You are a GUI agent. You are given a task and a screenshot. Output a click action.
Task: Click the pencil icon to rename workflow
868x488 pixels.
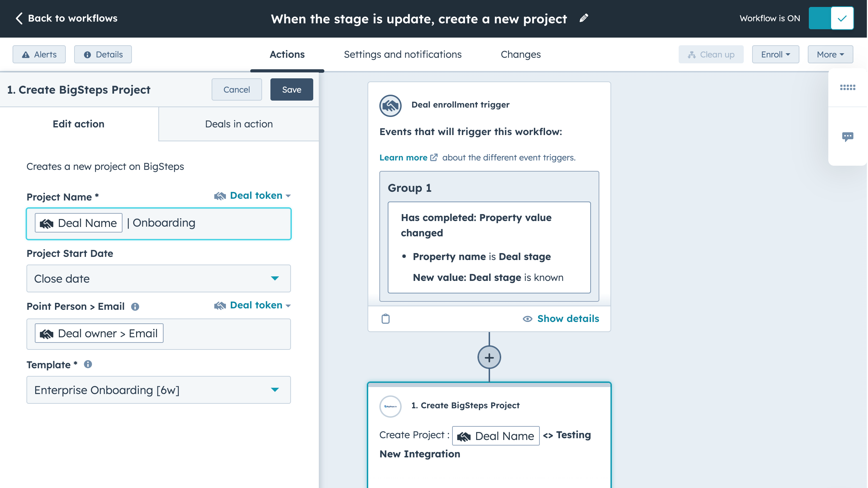click(584, 18)
